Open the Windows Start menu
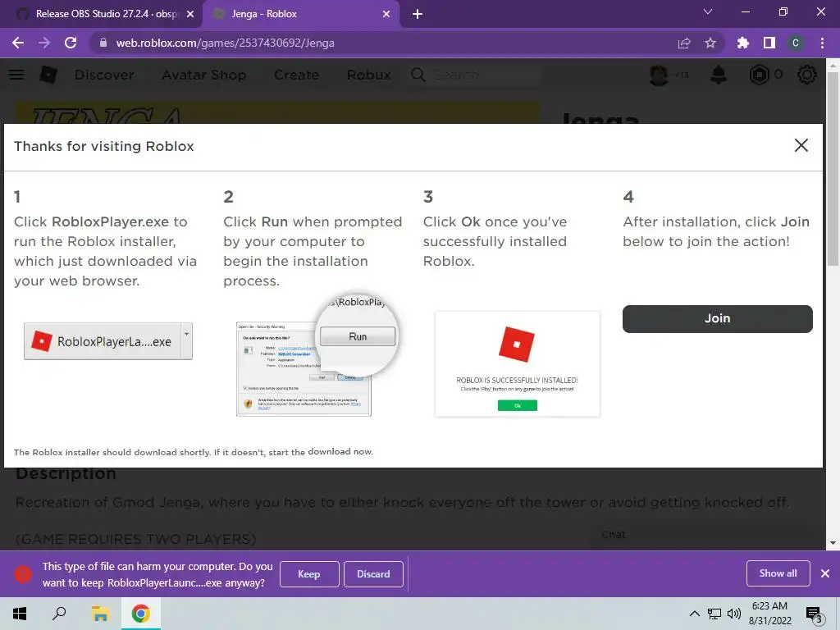This screenshot has width=840, height=630. coord(20,614)
